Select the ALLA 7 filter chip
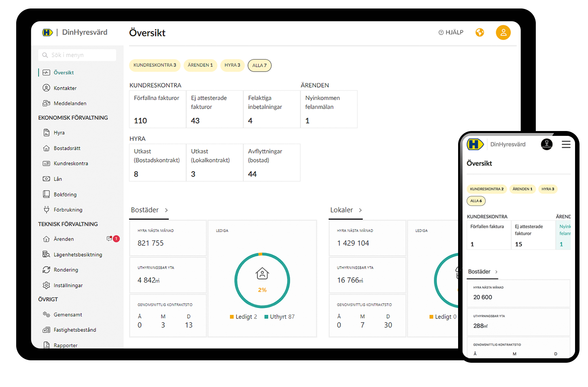This screenshot has width=588, height=387. click(x=259, y=66)
